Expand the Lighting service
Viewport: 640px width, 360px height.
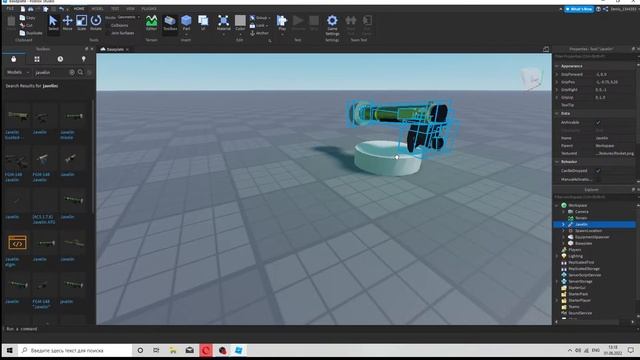(557, 256)
